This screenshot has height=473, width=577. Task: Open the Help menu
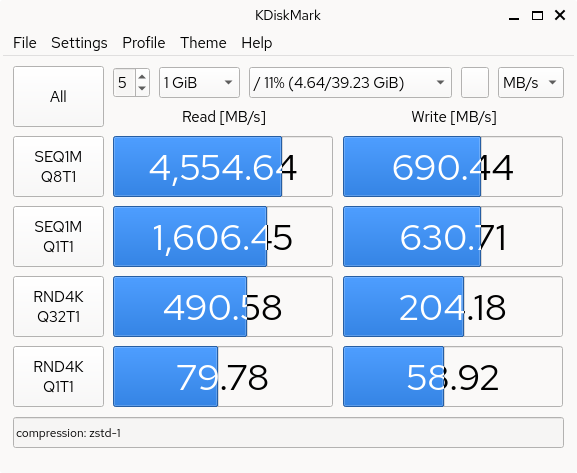click(257, 43)
